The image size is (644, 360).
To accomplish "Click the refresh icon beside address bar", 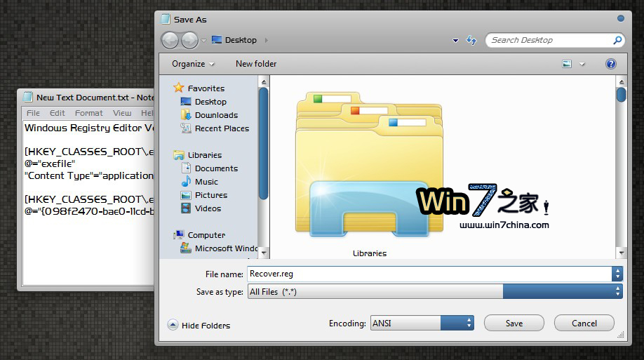I will click(471, 41).
